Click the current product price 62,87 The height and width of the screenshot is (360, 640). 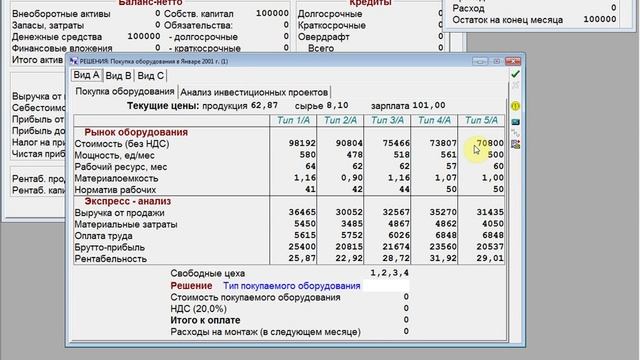pyautogui.click(x=264, y=105)
